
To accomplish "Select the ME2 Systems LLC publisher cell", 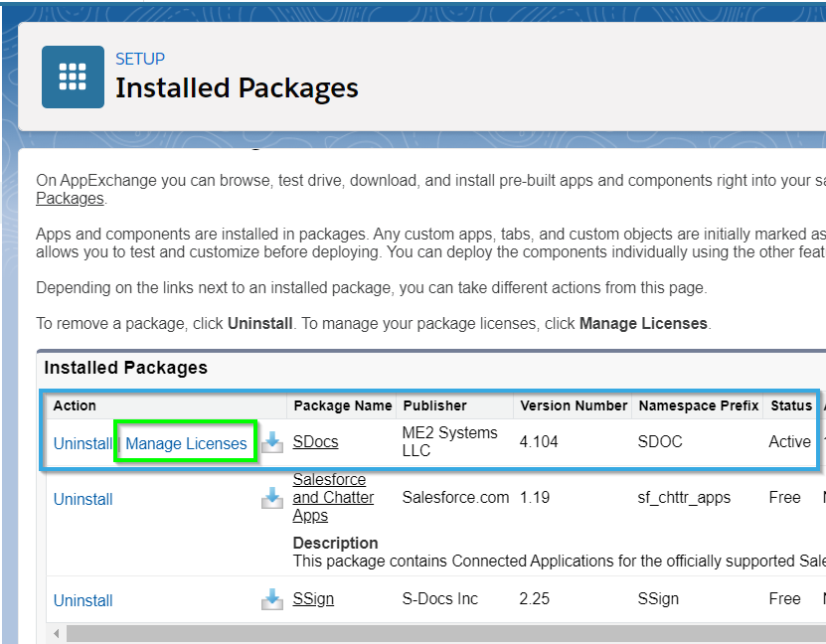I will [449, 441].
